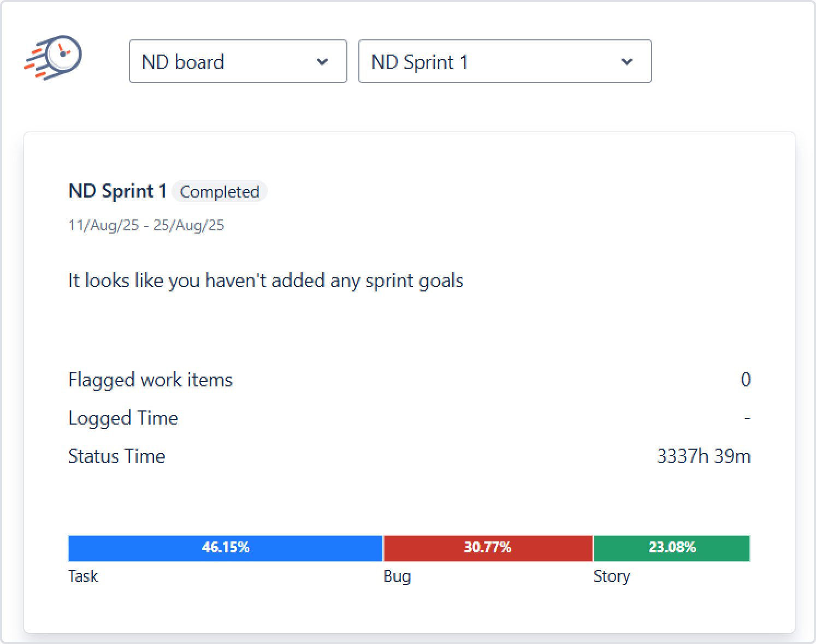This screenshot has height=644, width=816.
Task: Click the ND Sprint 1 card heading
Action: 117,191
